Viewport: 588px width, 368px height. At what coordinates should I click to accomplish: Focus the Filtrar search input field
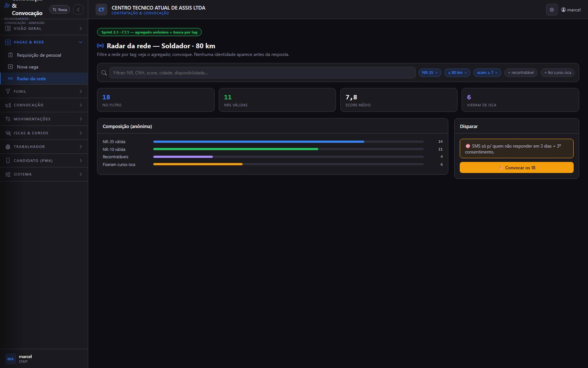click(262, 73)
